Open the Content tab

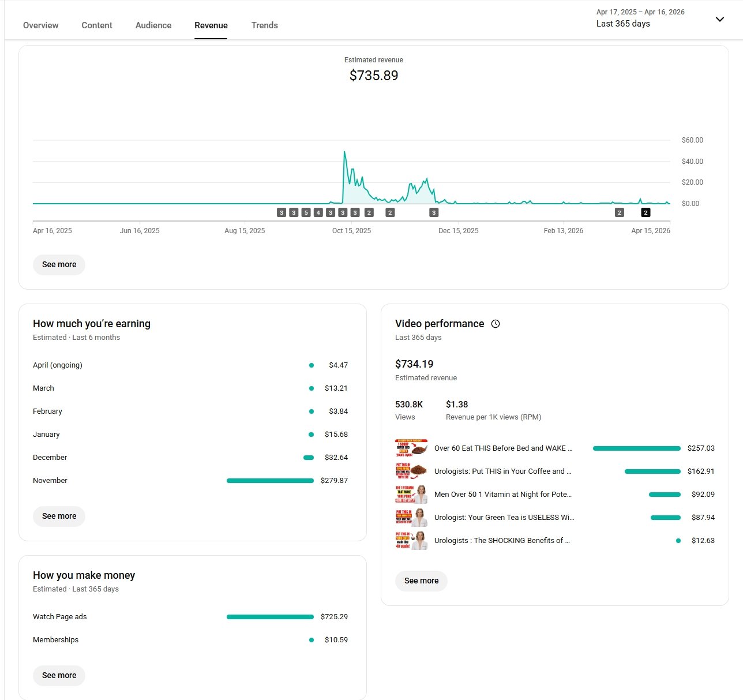coord(97,25)
